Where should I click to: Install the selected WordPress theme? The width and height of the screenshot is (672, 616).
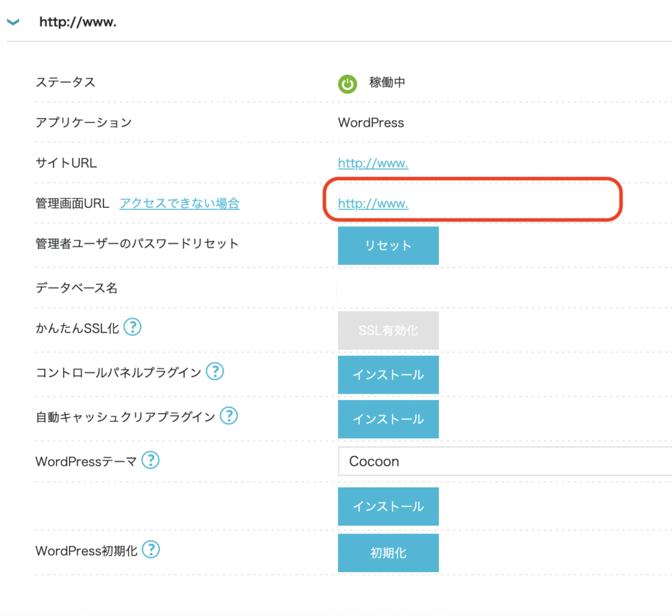click(x=388, y=506)
